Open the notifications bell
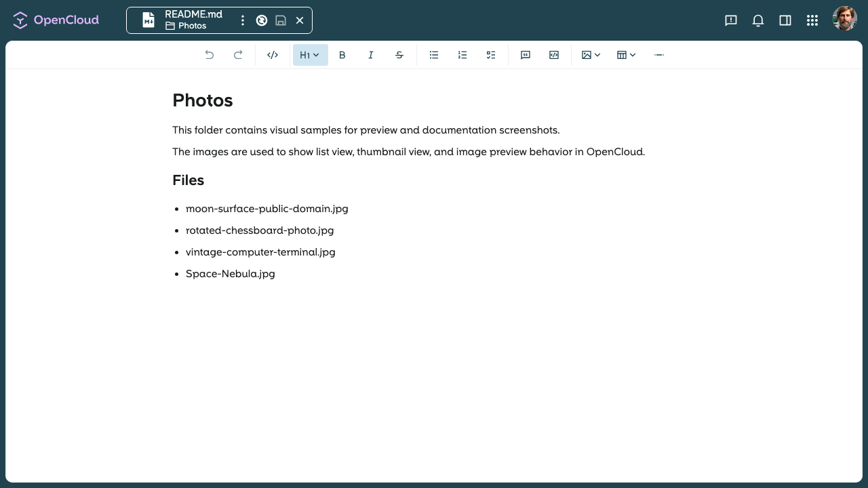Screen dimensions: 868x488 [x=758, y=20]
